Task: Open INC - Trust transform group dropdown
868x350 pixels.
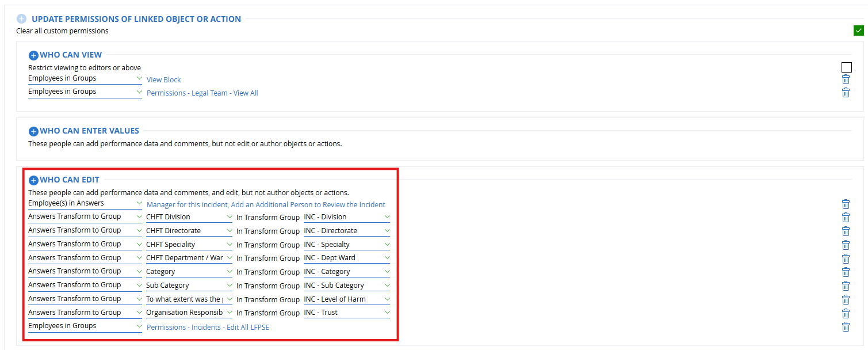Action: tap(347, 313)
